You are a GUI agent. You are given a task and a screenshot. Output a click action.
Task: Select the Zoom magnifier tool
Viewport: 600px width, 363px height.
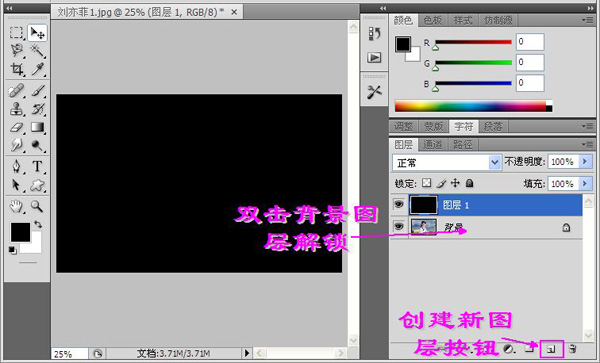click(x=37, y=207)
